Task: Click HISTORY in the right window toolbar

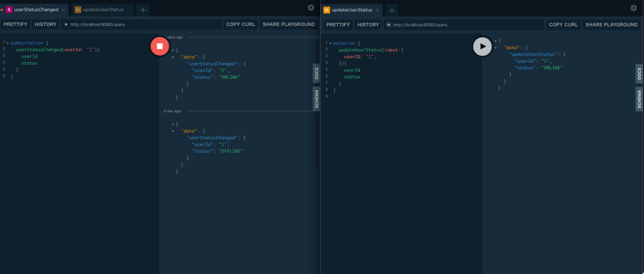Action: (368, 25)
